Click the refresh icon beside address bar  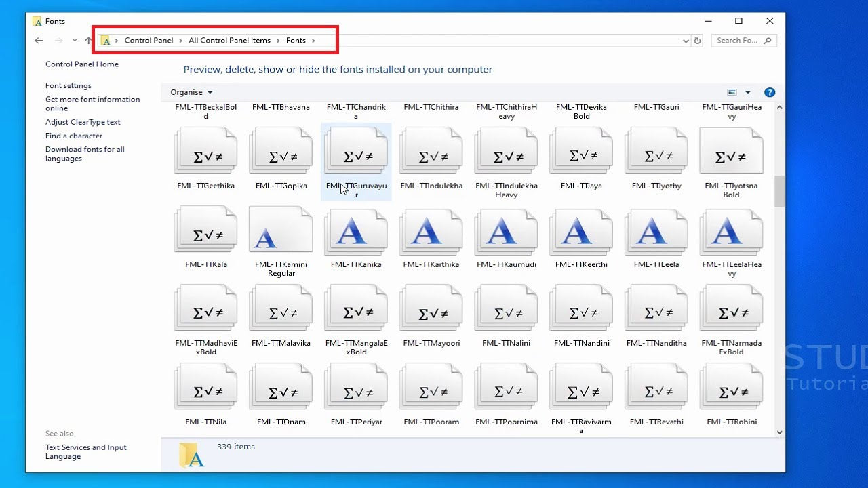tap(698, 40)
